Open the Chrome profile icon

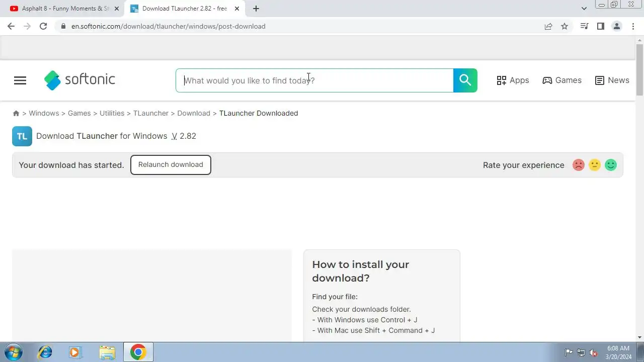coord(616,26)
